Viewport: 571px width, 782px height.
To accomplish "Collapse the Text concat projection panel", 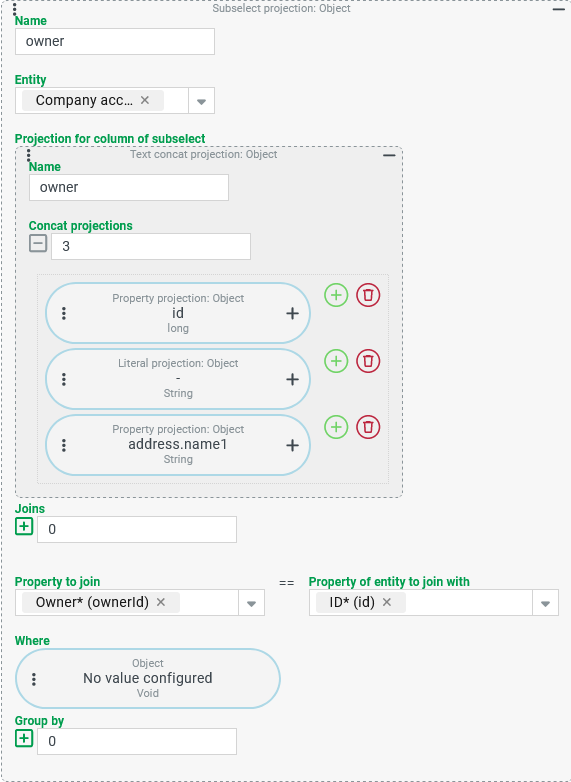I will click(389, 155).
